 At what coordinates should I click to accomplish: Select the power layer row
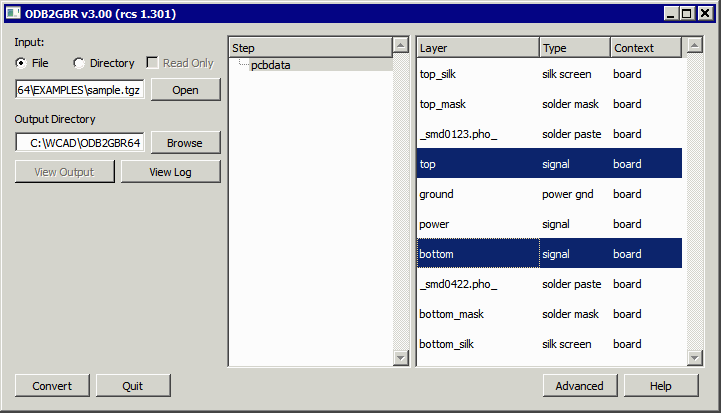click(549, 224)
